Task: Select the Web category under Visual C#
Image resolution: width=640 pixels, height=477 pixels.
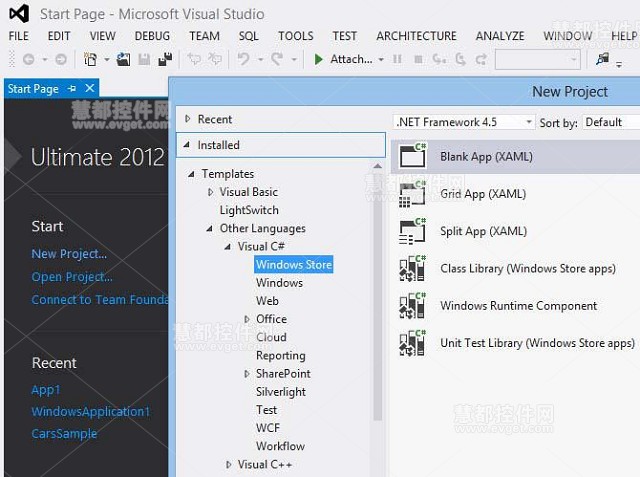Action: click(267, 301)
